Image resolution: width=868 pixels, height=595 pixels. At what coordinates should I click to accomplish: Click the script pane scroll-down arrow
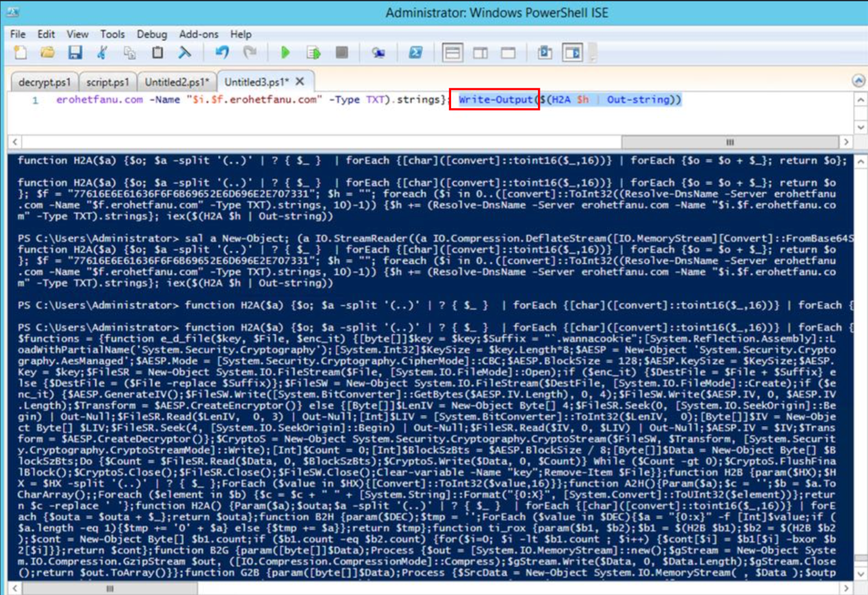(860, 127)
